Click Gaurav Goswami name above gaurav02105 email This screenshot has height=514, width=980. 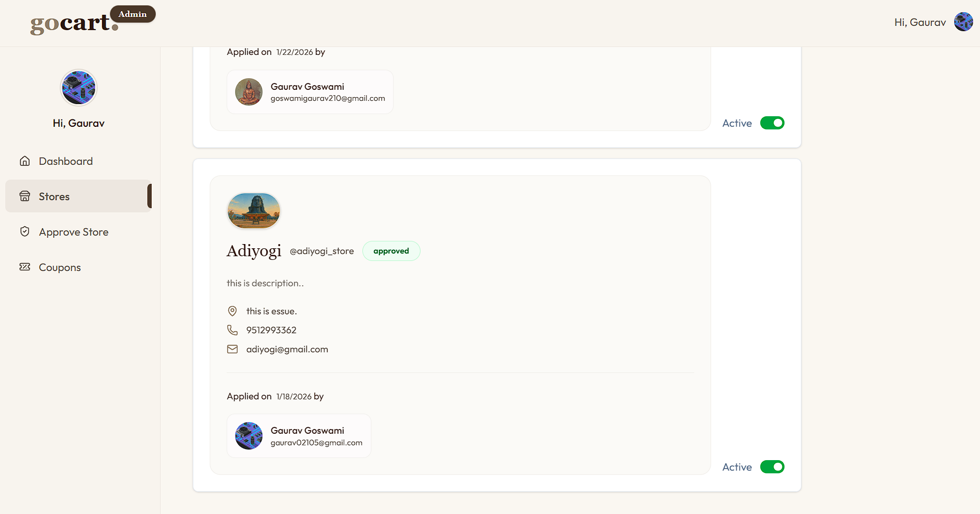[307, 431]
